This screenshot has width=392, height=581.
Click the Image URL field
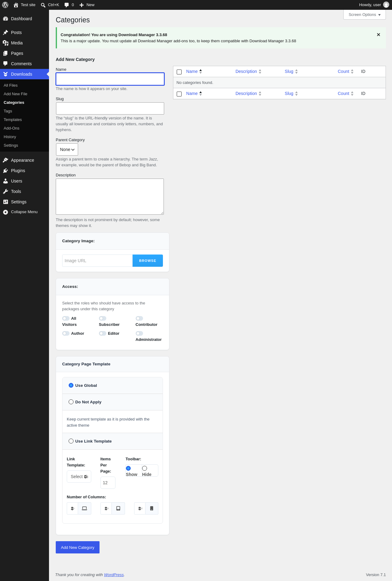97,261
